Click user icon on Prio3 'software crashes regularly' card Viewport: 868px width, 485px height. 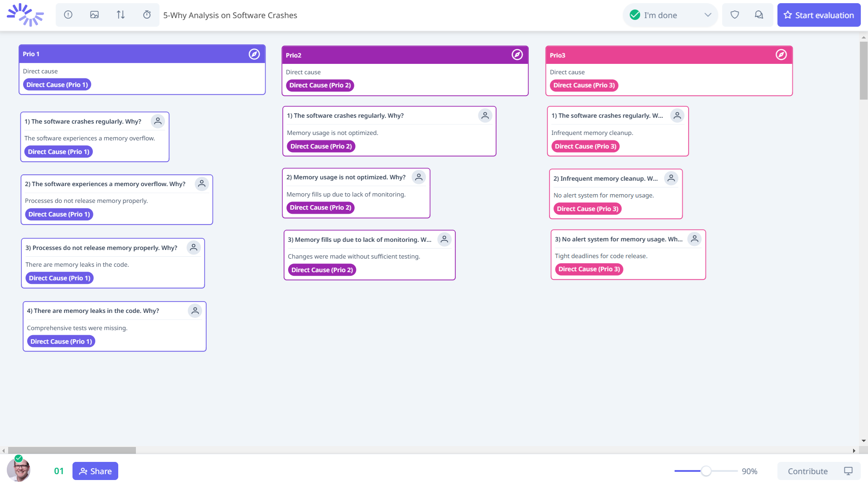677,115
